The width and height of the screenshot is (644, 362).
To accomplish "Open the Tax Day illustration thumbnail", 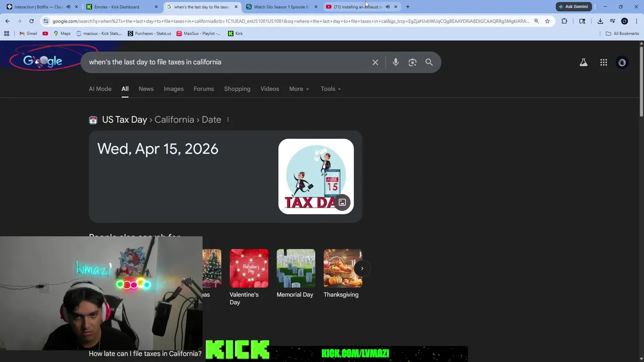I will click(x=316, y=176).
